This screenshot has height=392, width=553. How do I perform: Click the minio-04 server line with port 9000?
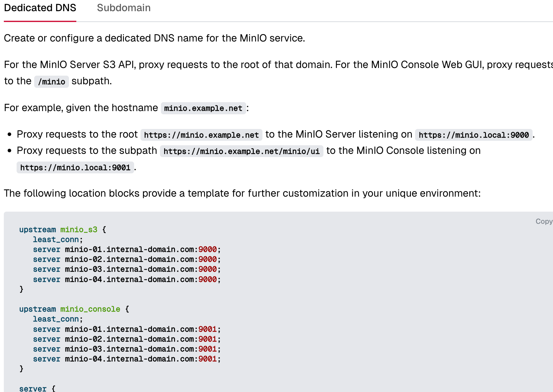click(126, 279)
